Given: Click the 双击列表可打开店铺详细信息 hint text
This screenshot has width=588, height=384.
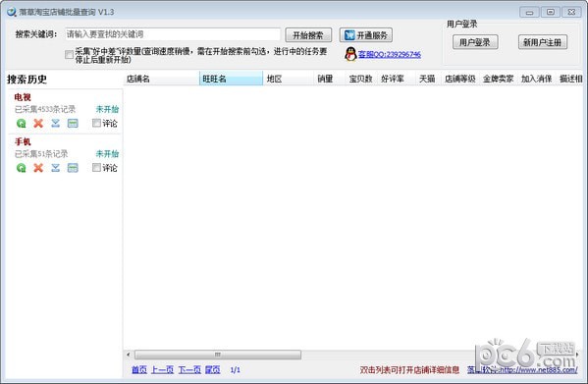Looking at the screenshot, I should click(409, 370).
